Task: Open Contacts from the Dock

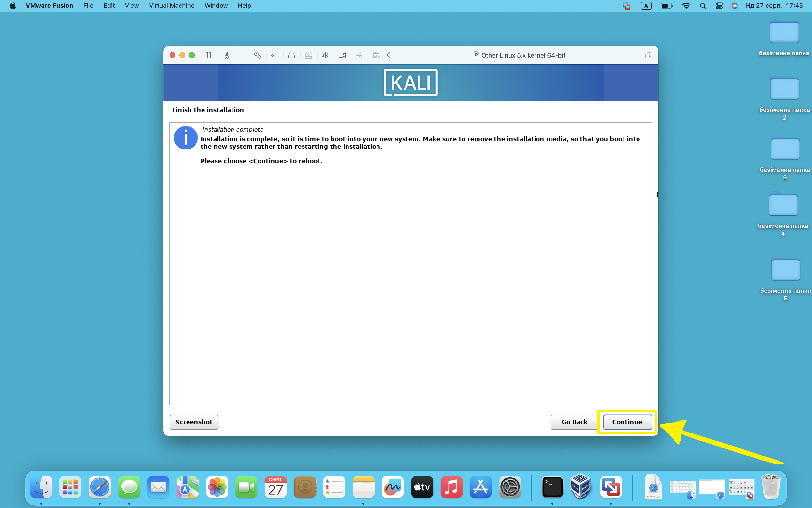Action: tap(305, 487)
